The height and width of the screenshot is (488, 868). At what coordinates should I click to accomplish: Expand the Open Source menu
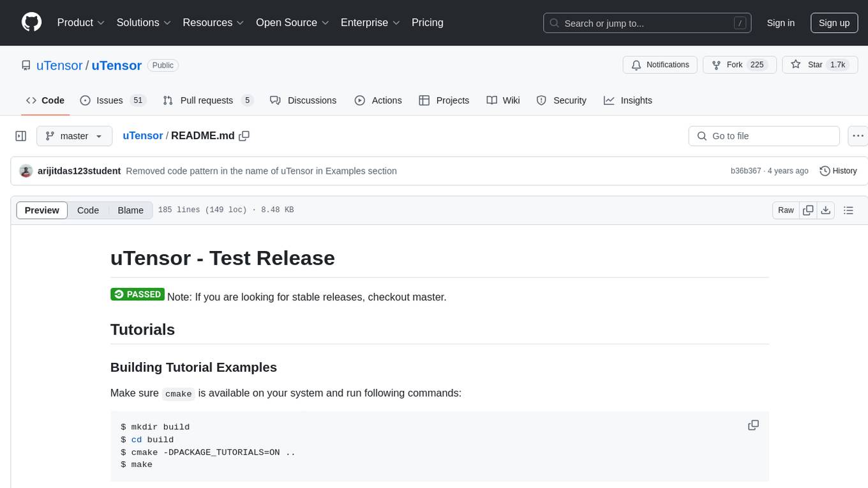click(292, 22)
